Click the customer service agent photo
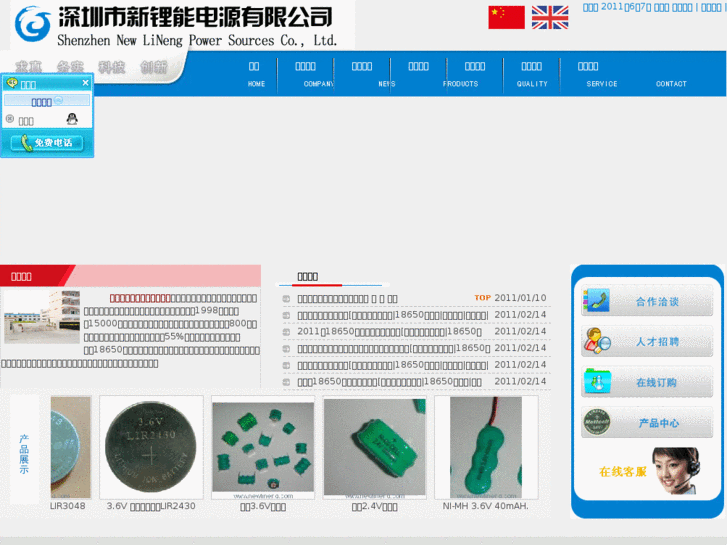The image size is (727, 545). (676, 470)
